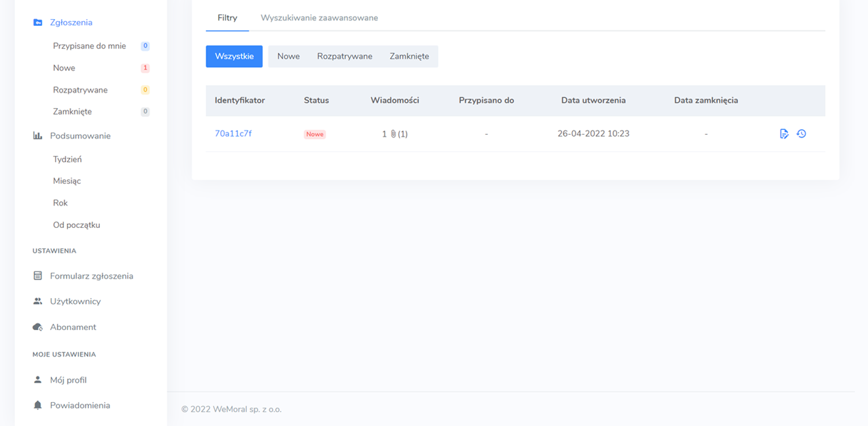Open edit note icon for report 70a11c7f

coord(784,134)
